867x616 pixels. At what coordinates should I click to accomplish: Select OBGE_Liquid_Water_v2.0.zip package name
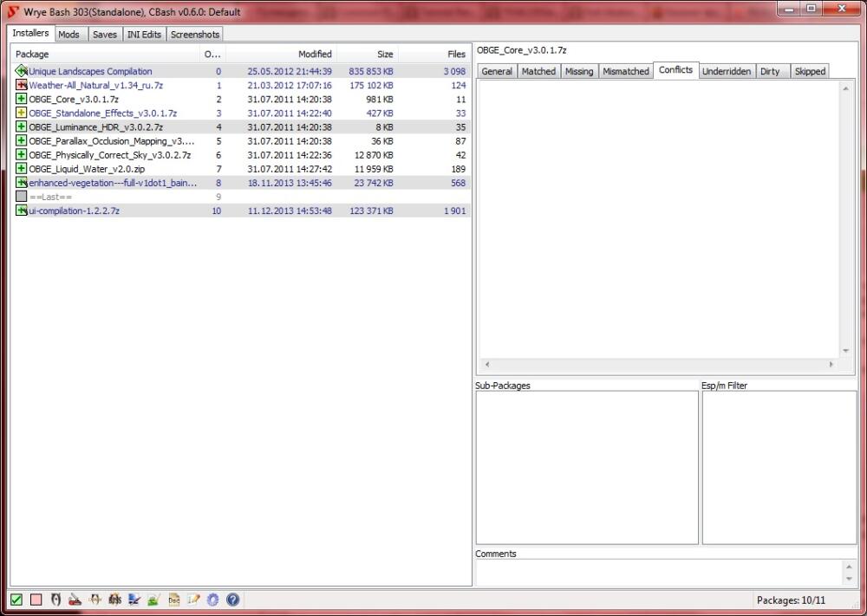(x=87, y=168)
